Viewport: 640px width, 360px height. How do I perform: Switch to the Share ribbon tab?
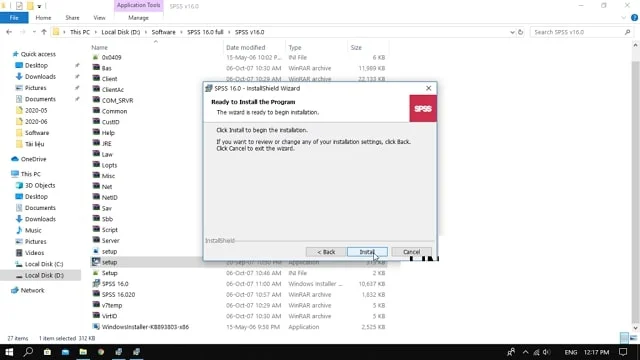(72, 18)
